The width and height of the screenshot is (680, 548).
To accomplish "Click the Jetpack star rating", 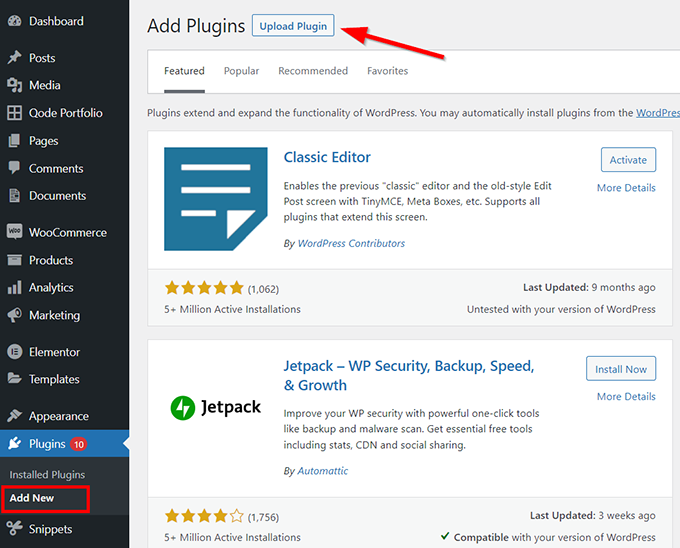I will pyautogui.click(x=204, y=516).
